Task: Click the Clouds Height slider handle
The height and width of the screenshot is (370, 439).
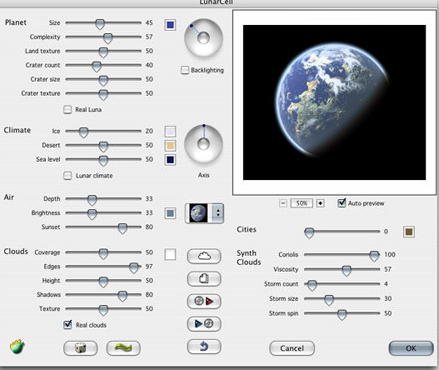Action: pyautogui.click(x=103, y=282)
